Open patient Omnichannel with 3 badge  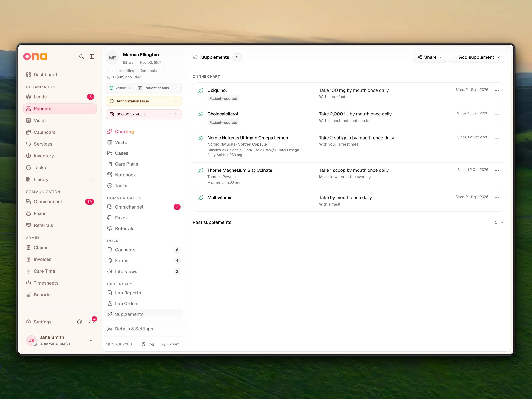point(144,207)
